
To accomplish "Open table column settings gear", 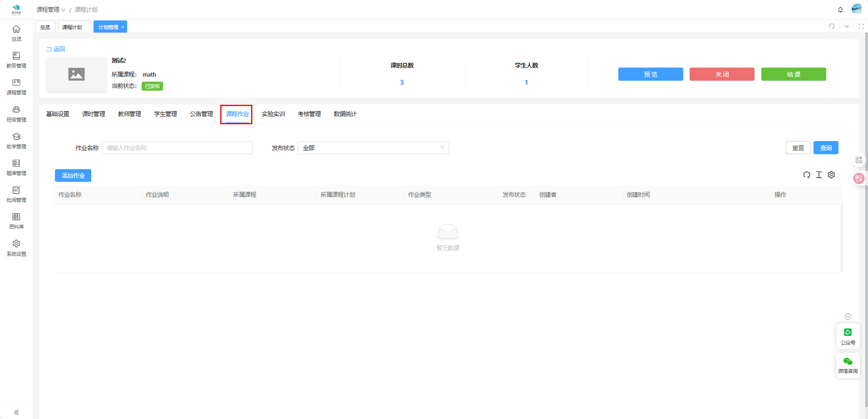I will pyautogui.click(x=831, y=175).
